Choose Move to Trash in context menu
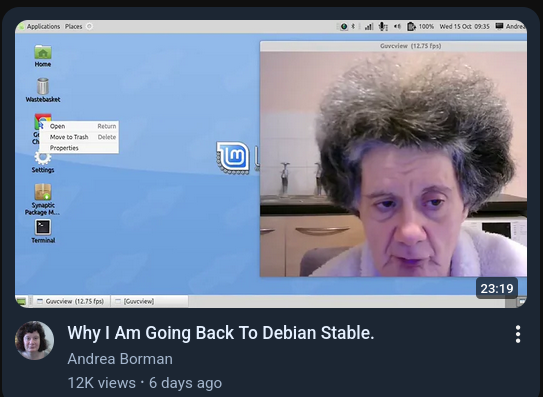Screen dimensions: 543x397 click(x=79, y=137)
